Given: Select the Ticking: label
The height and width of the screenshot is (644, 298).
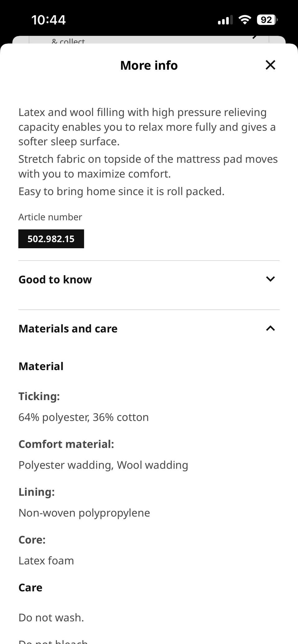Looking at the screenshot, I should click(x=39, y=396).
